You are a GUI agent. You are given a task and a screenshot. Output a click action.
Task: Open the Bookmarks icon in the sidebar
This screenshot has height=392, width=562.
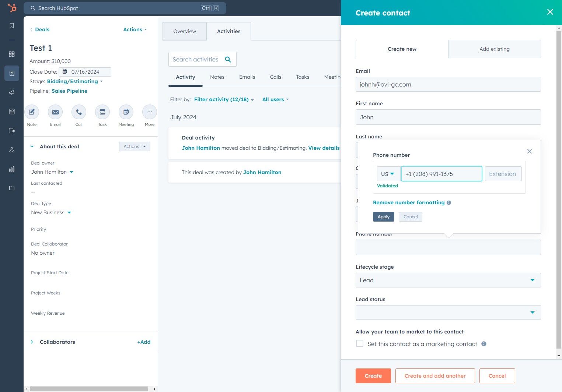point(12,25)
